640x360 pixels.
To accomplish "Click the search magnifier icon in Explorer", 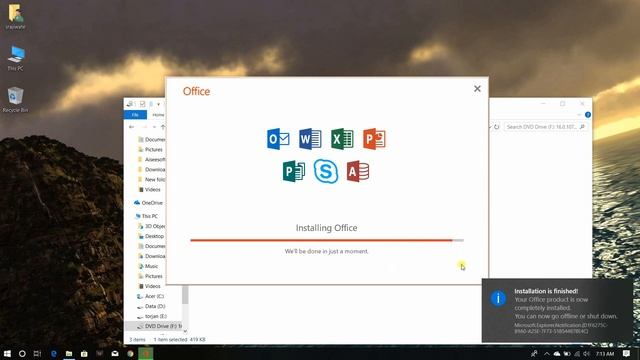I will click(x=582, y=127).
